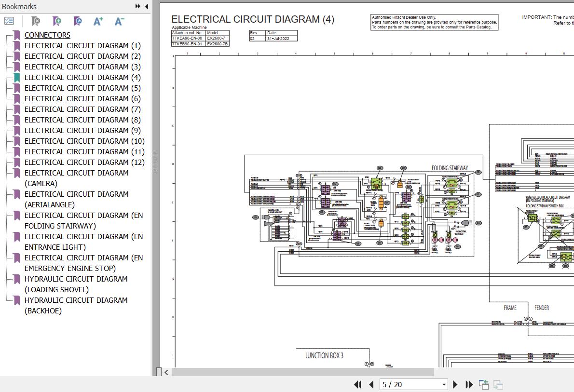574x392 pixels.
Task: Increase bookmark text size with A+
Action: click(98, 21)
